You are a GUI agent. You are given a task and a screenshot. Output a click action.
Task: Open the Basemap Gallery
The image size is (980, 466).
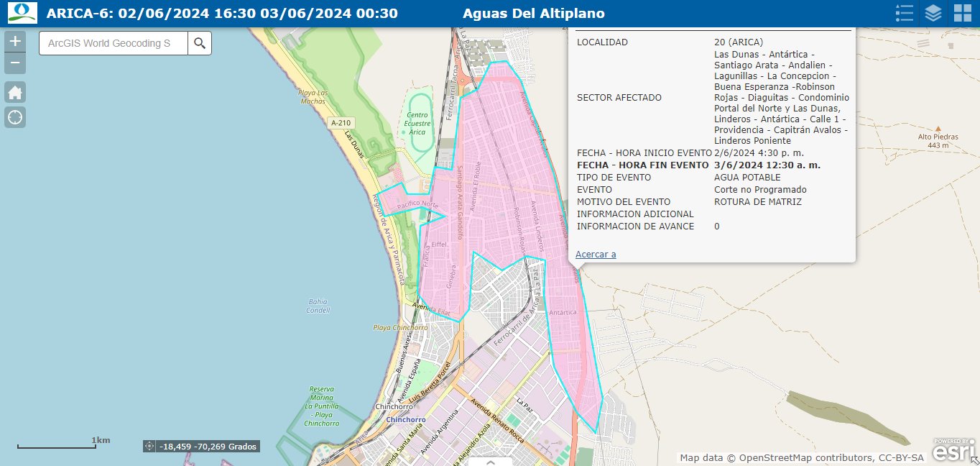coord(962,13)
